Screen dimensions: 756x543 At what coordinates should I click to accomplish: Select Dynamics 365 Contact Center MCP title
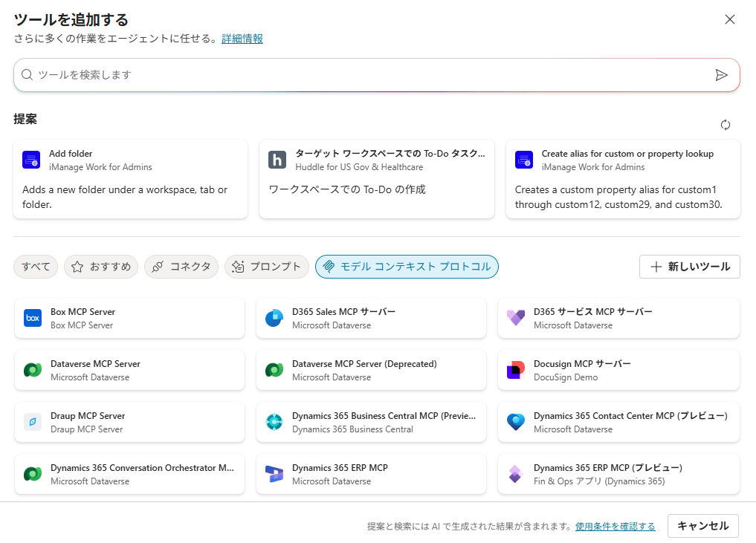pyautogui.click(x=630, y=416)
